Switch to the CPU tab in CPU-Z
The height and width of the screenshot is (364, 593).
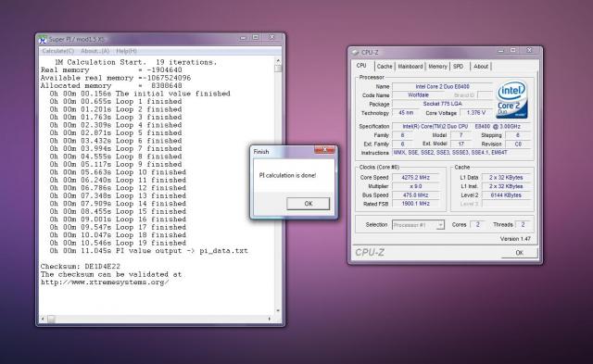[x=362, y=66]
